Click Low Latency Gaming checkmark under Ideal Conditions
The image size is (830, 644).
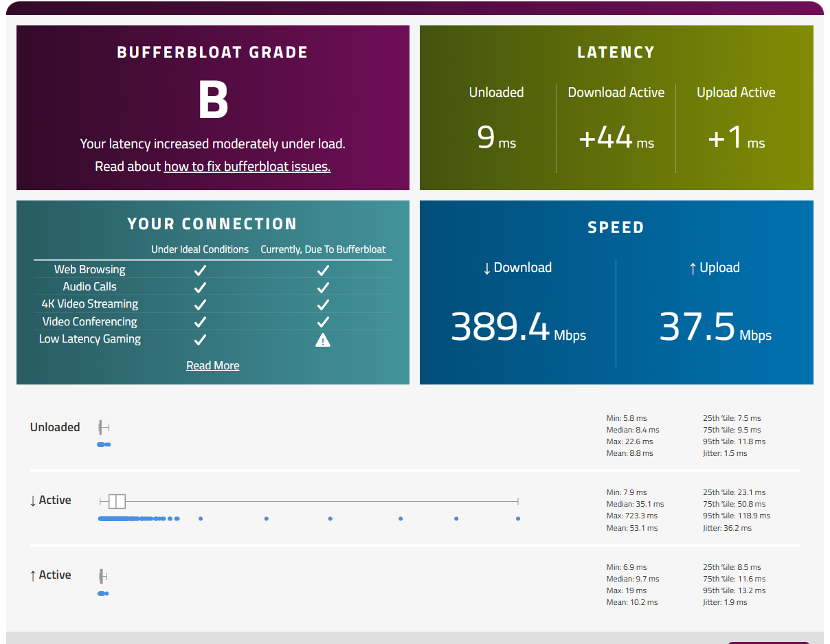200,339
